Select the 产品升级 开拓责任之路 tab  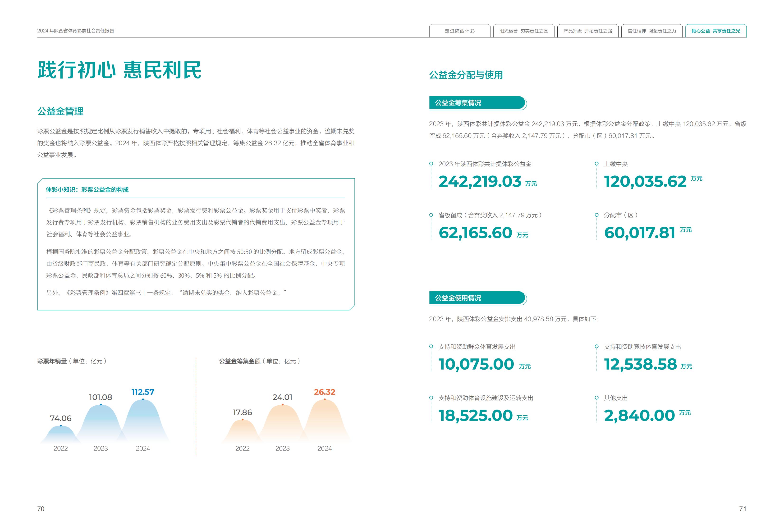coord(588,31)
